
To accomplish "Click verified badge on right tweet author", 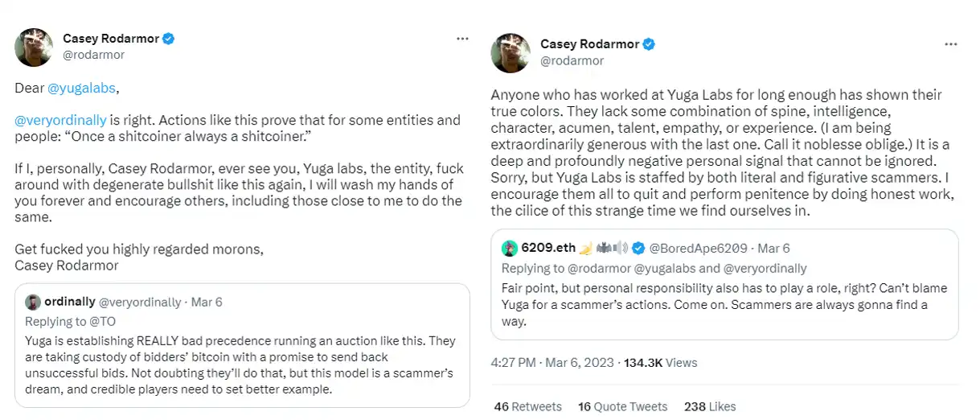I will pyautogui.click(x=648, y=44).
